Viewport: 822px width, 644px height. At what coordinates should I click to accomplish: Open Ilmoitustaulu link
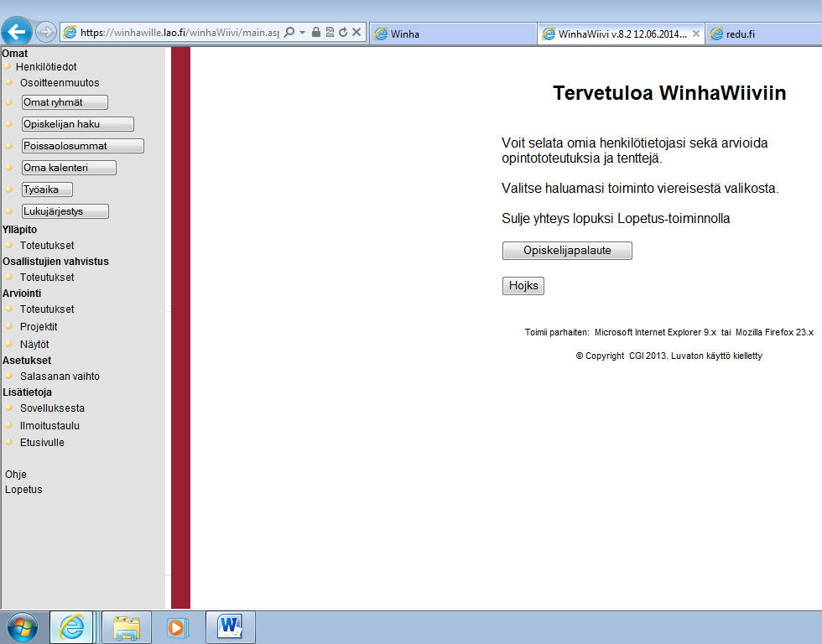pyautogui.click(x=49, y=425)
